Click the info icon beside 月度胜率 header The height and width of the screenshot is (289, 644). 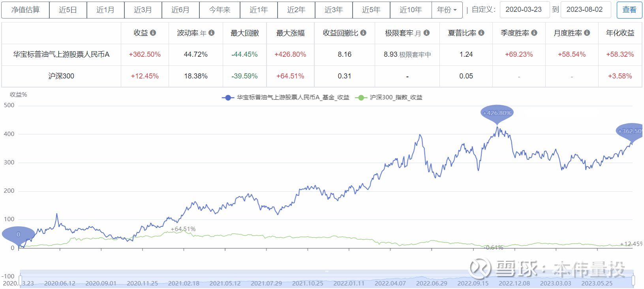pyautogui.click(x=587, y=33)
